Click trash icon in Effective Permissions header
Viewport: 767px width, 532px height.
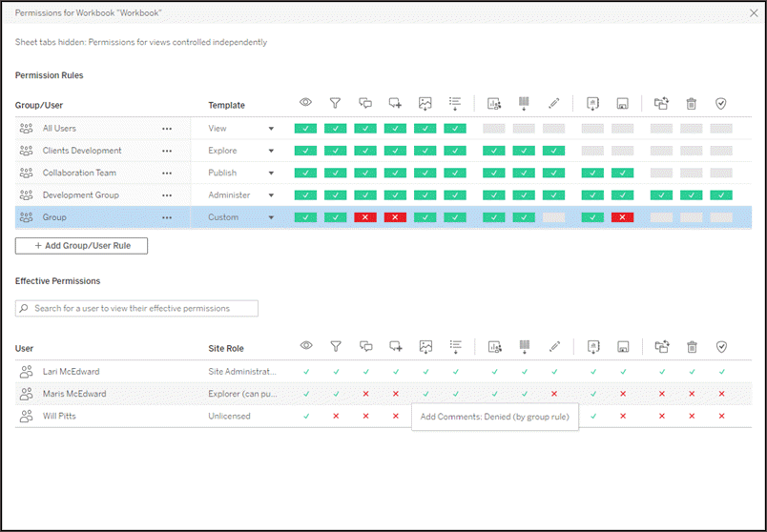[x=692, y=347]
